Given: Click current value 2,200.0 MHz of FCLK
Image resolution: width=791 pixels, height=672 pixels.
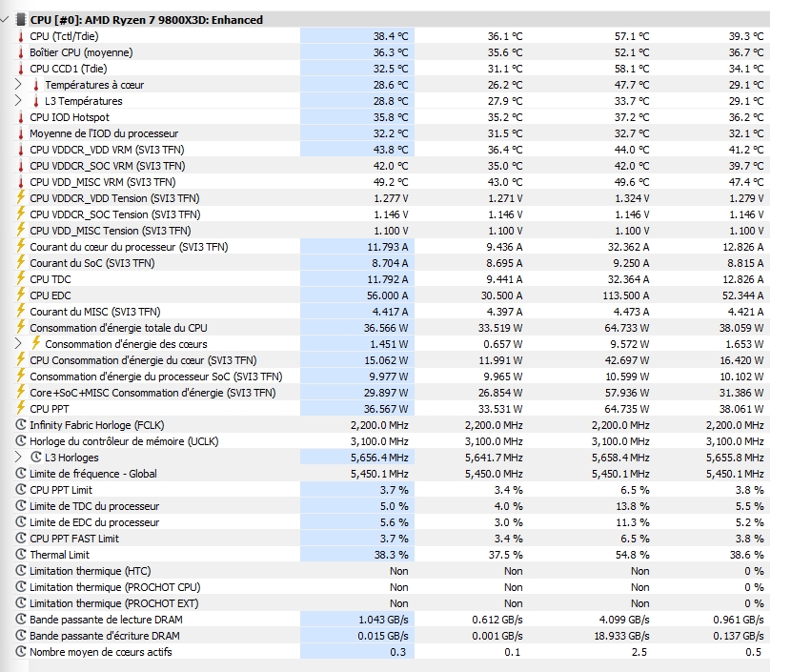Looking at the screenshot, I should point(379,425).
